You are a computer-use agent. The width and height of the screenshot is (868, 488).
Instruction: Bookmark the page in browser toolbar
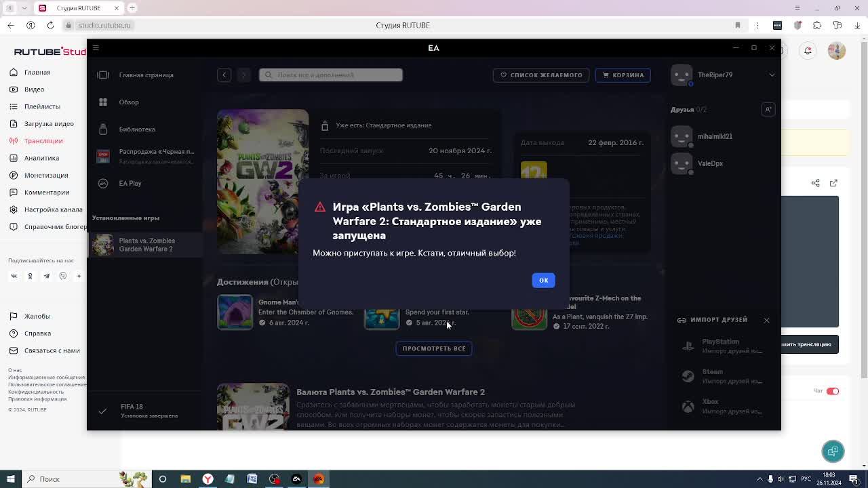click(x=738, y=25)
